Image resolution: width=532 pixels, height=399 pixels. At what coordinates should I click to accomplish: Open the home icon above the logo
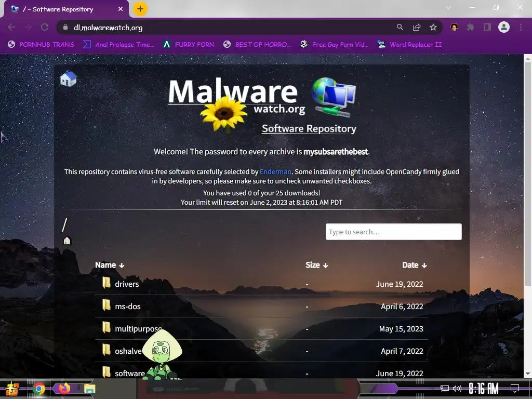pyautogui.click(x=68, y=79)
